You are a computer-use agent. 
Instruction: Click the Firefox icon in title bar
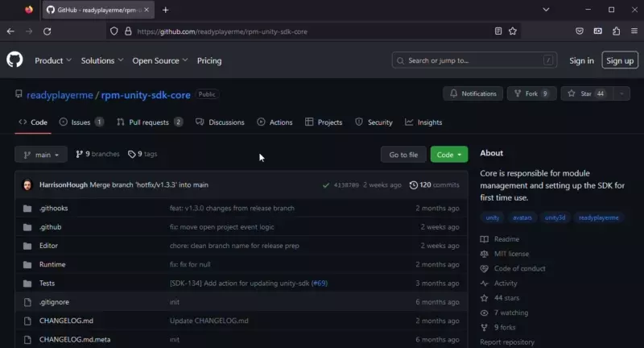coord(29,10)
